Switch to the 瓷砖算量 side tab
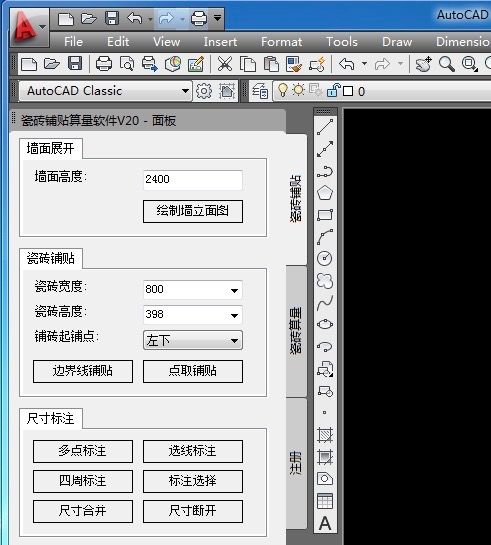The image size is (491, 545). (x=296, y=331)
